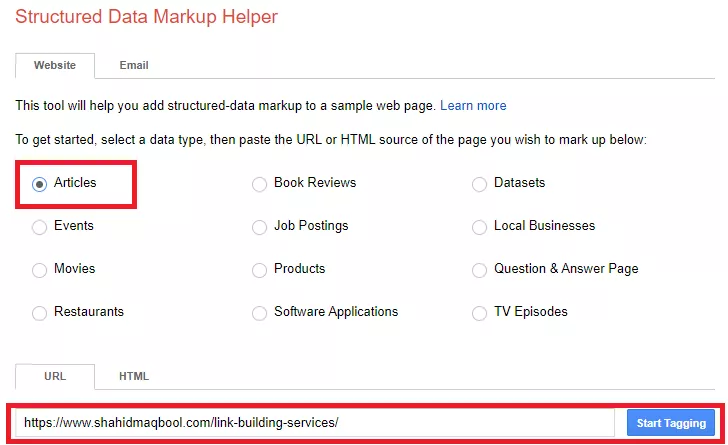Select the URL tab
728x445 pixels.
[x=55, y=376]
